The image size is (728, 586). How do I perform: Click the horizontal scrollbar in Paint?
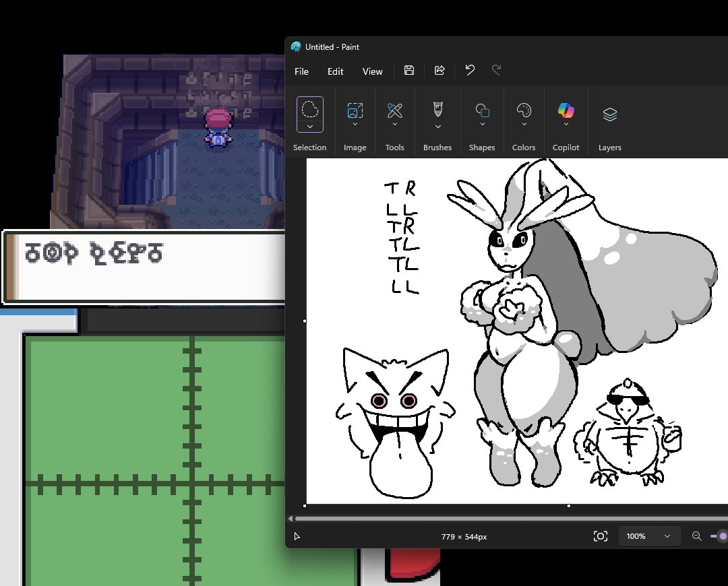(x=511, y=519)
